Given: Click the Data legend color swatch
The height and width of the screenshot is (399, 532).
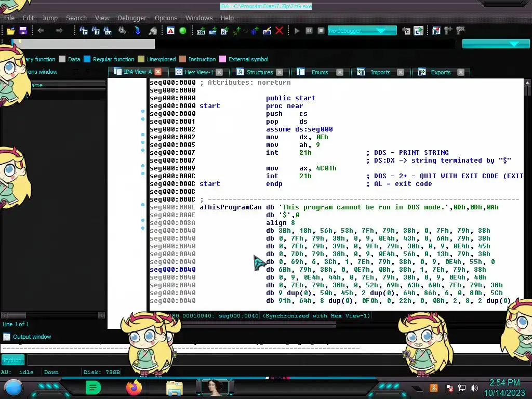Looking at the screenshot, I should (x=62, y=59).
